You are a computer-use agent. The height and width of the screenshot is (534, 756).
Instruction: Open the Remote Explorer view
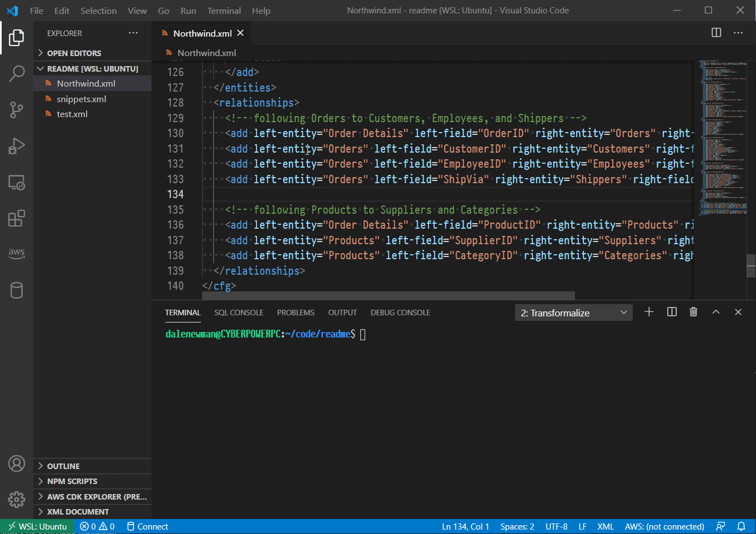pyautogui.click(x=17, y=183)
